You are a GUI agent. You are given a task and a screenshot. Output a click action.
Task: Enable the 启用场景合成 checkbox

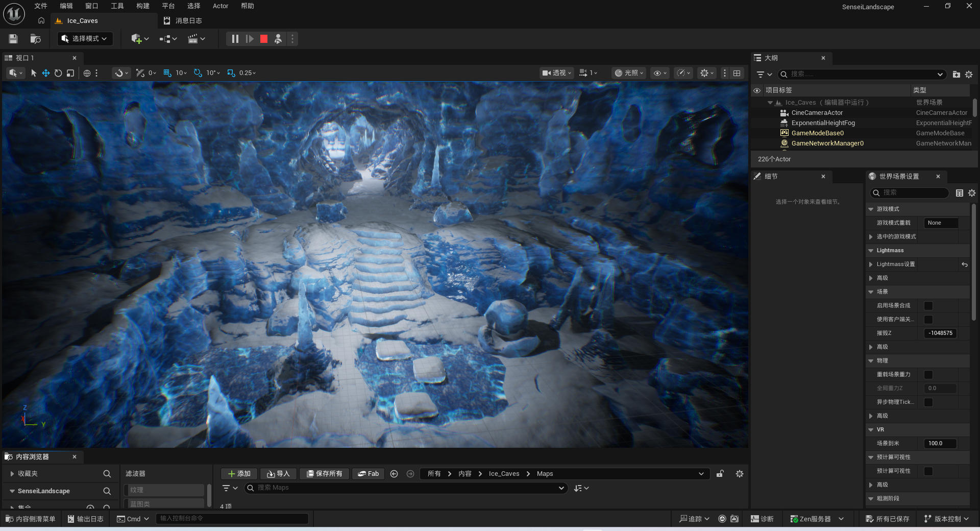pyautogui.click(x=928, y=306)
